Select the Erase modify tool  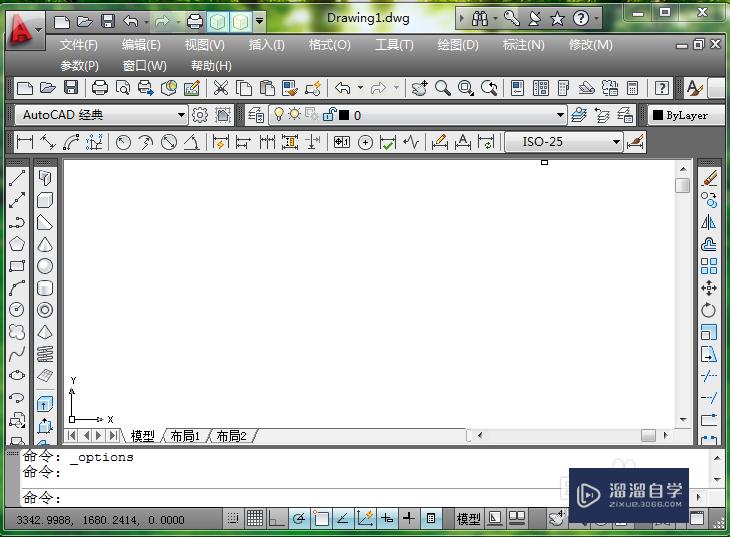click(x=709, y=178)
